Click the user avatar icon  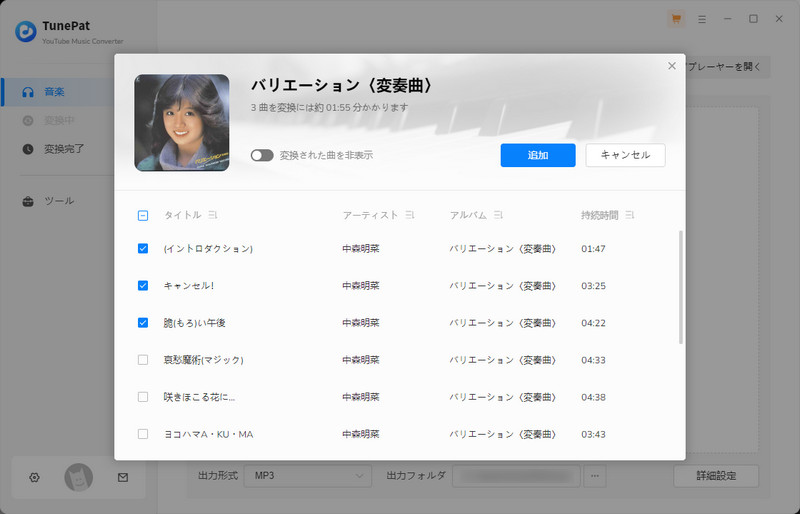[79, 477]
